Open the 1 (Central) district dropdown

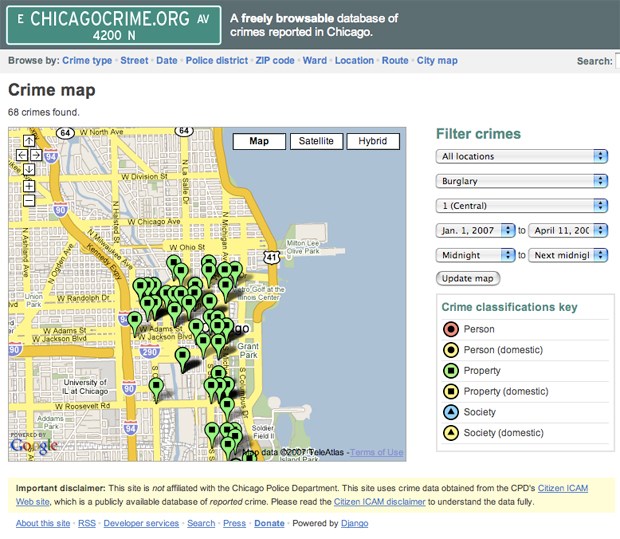(x=522, y=206)
